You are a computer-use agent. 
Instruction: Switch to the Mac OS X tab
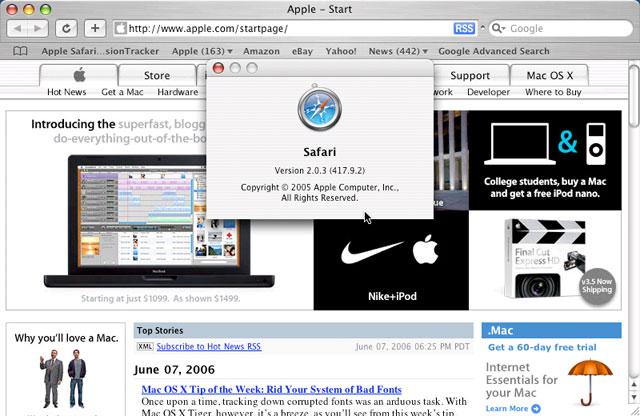click(x=550, y=75)
